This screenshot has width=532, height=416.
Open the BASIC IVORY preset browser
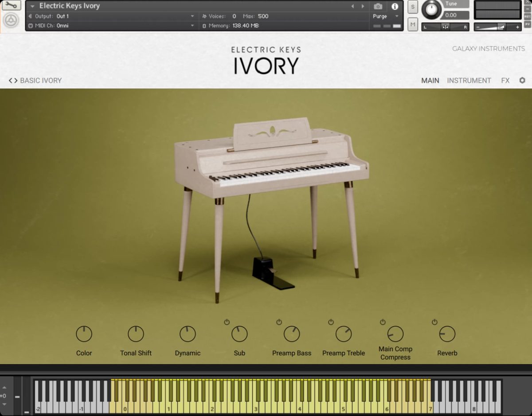point(41,81)
